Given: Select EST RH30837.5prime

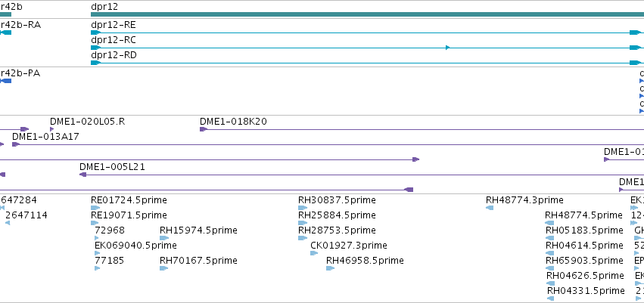Looking at the screenshot, I should tap(337, 200).
